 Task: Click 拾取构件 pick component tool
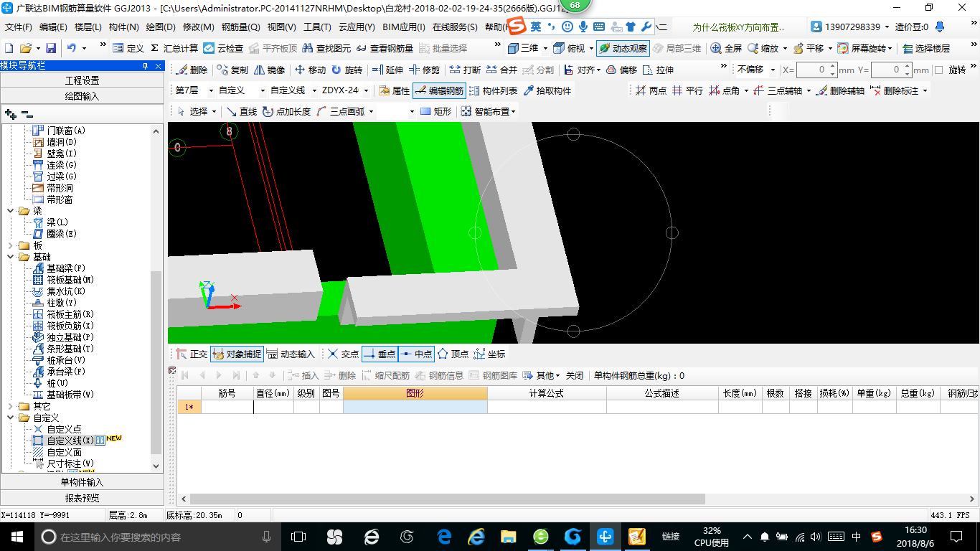pyautogui.click(x=547, y=90)
